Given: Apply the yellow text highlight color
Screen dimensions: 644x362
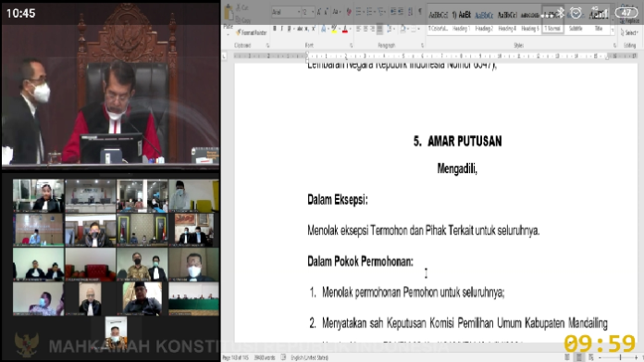Looking at the screenshot, I should pos(334,29).
